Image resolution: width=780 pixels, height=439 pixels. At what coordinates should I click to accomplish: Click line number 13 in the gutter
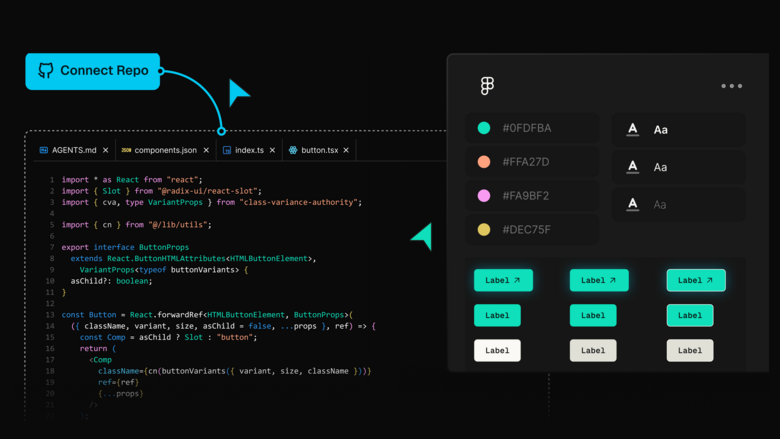(x=50, y=315)
